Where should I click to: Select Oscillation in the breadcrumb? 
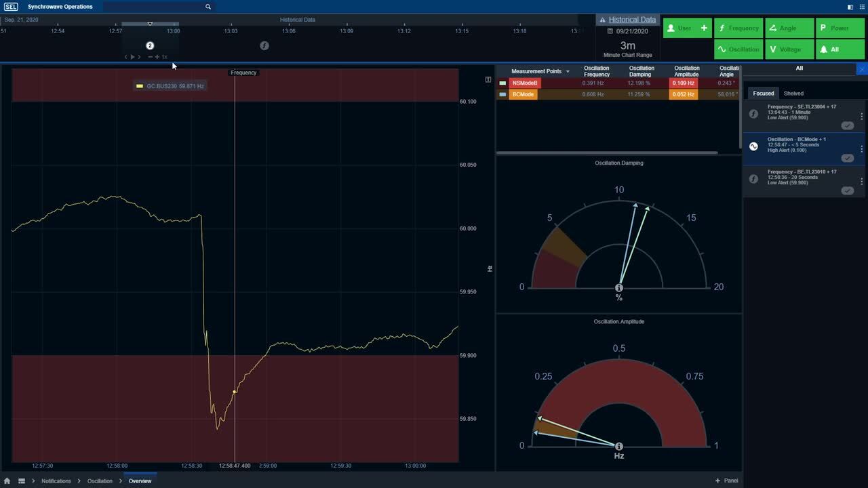(100, 481)
